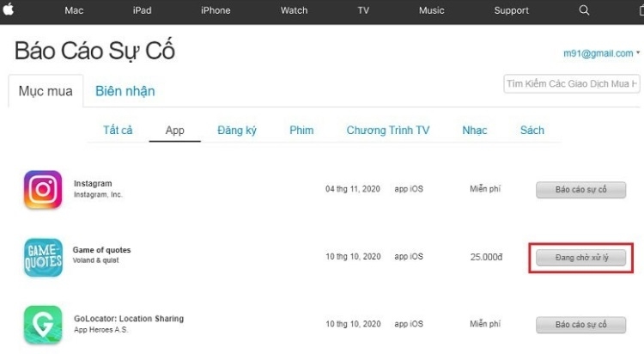Click the 25.000đ price
Image resolution: width=644 pixels, height=354 pixels.
(x=486, y=257)
